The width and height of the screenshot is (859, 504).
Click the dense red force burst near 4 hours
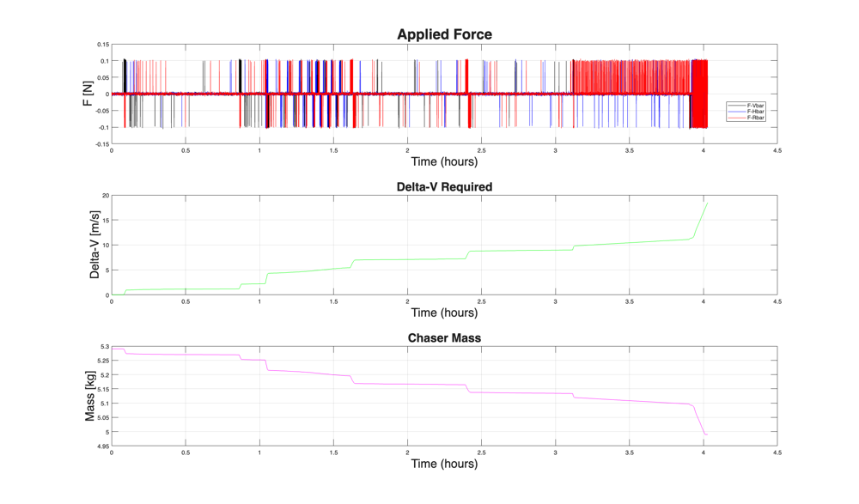click(699, 94)
